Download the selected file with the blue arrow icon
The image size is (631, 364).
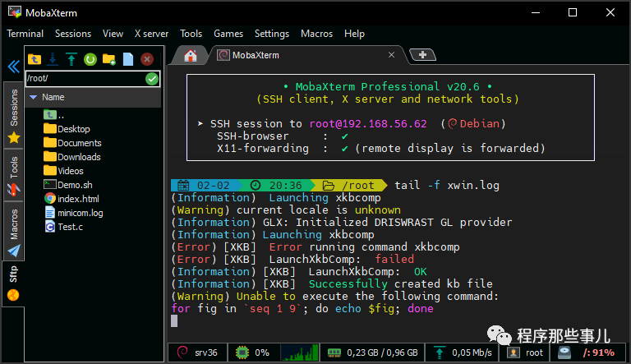point(53,59)
